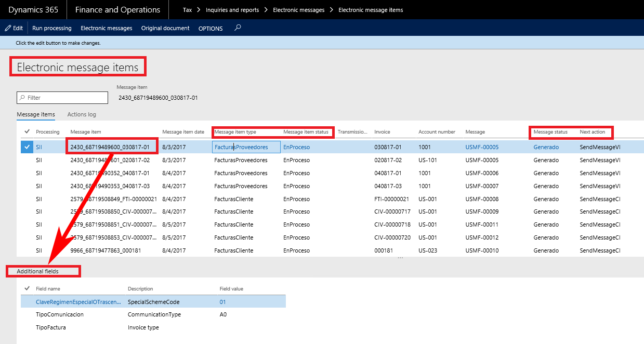Select the ClaveRegimenEspecialOTrascen field name link

(x=78, y=302)
